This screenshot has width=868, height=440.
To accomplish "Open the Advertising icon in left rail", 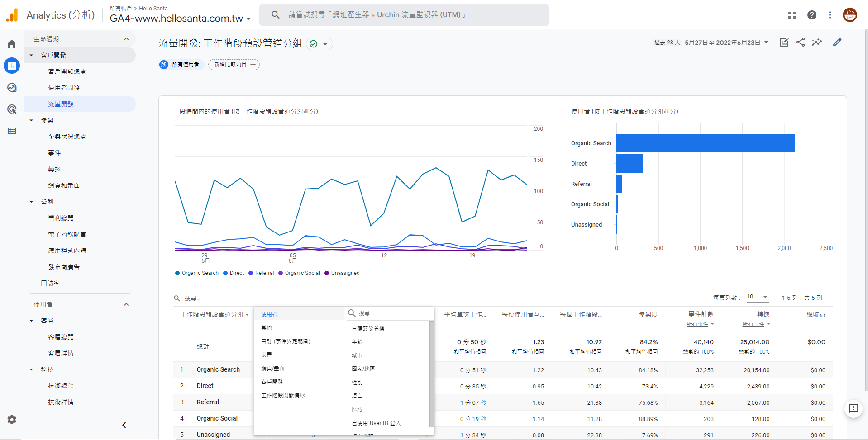I will [x=12, y=109].
